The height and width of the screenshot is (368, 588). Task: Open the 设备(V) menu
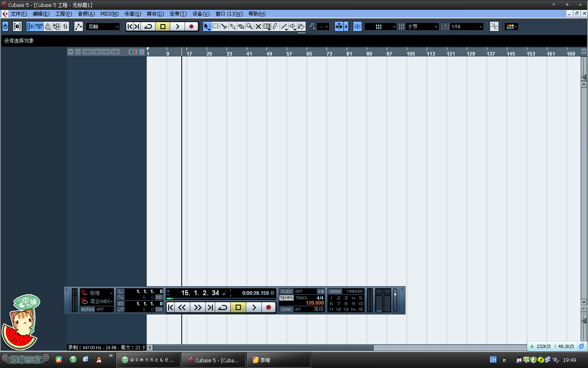click(x=201, y=14)
